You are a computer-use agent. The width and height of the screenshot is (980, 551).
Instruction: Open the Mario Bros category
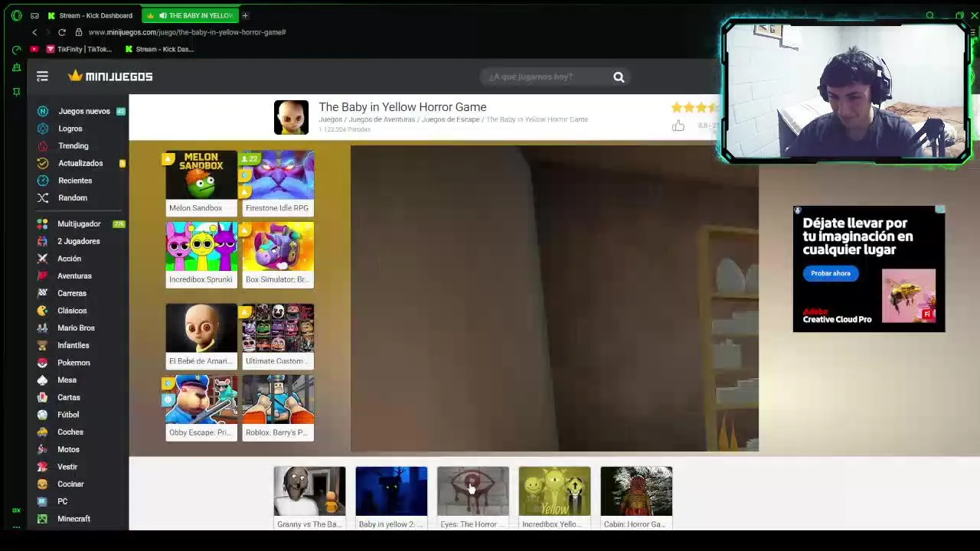[x=76, y=328]
